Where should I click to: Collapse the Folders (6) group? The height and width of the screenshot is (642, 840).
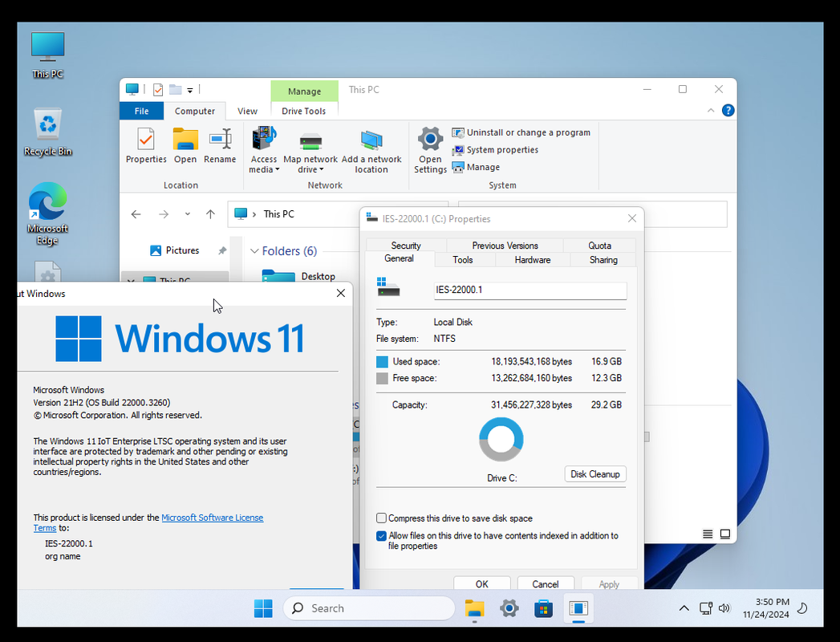254,251
